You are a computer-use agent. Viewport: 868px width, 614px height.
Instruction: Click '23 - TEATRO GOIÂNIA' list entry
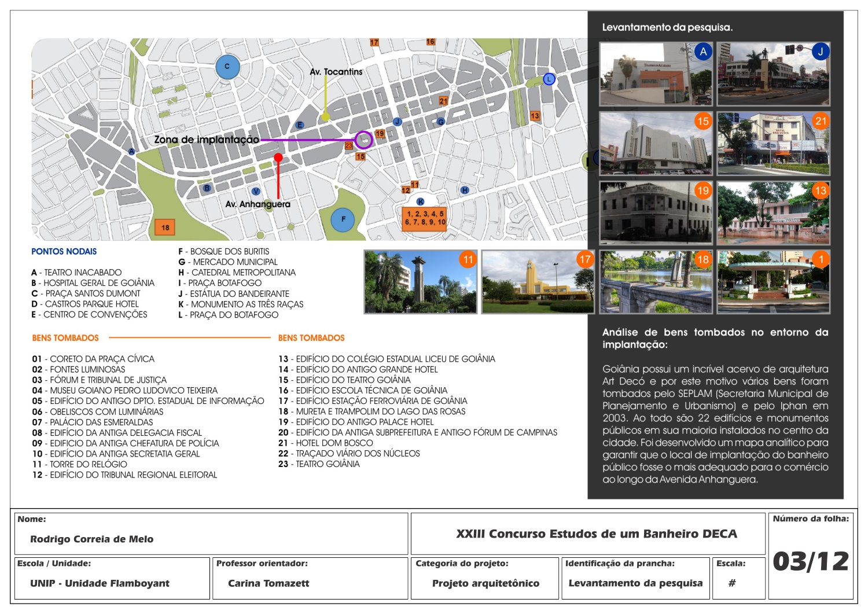click(319, 464)
